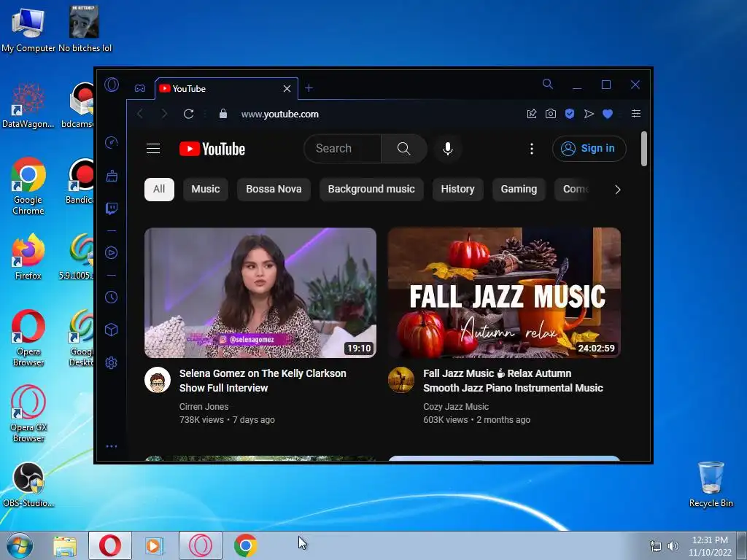Select the Gaming filter chip
Screen dimensions: 747x560
click(x=519, y=189)
